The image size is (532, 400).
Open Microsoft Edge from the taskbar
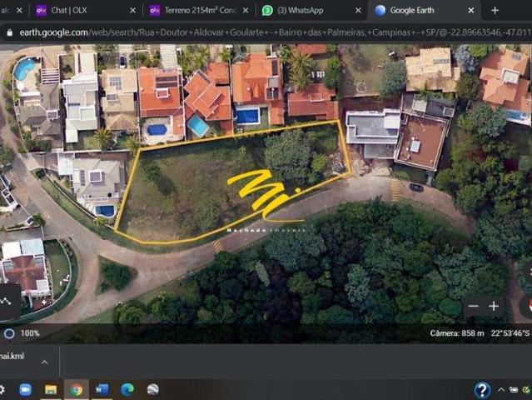[x=127, y=389]
